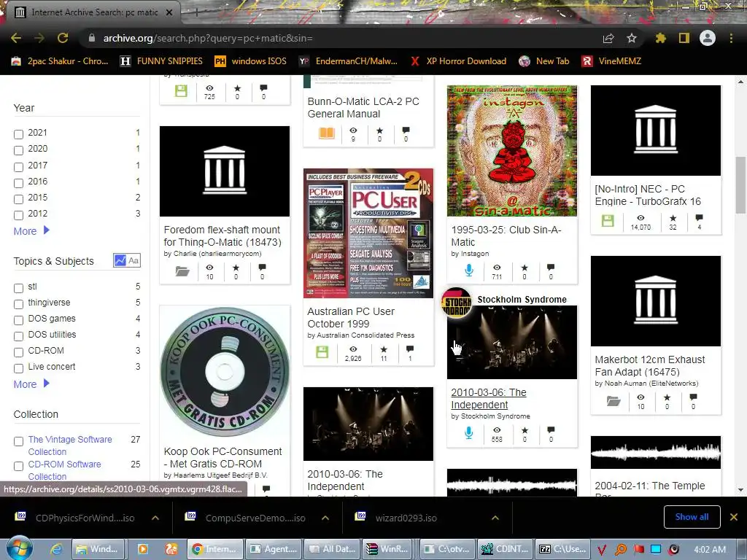This screenshot has height=560, width=747.
Task: Click the microphone icon under 2010-03-06 Stockholm Syndrome item
Action: 469,433
